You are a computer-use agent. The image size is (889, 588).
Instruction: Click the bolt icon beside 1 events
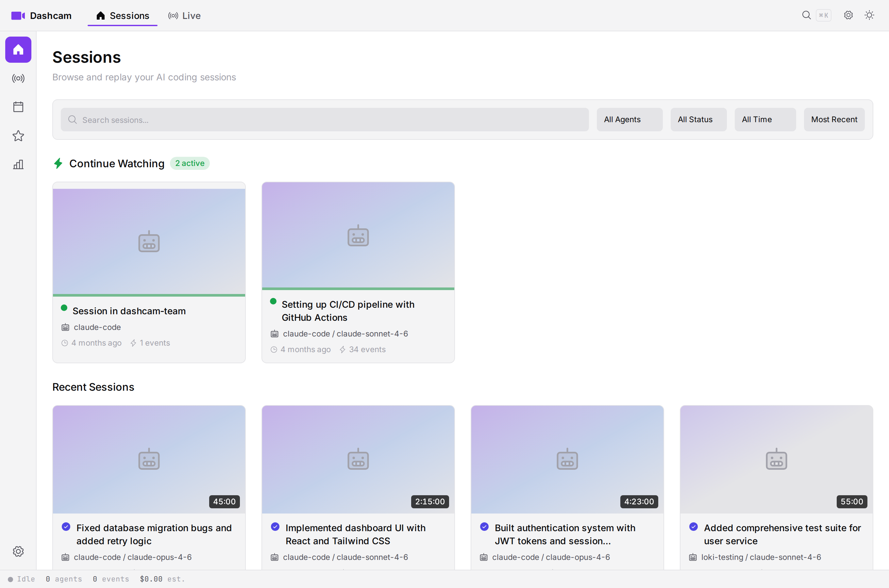click(133, 343)
